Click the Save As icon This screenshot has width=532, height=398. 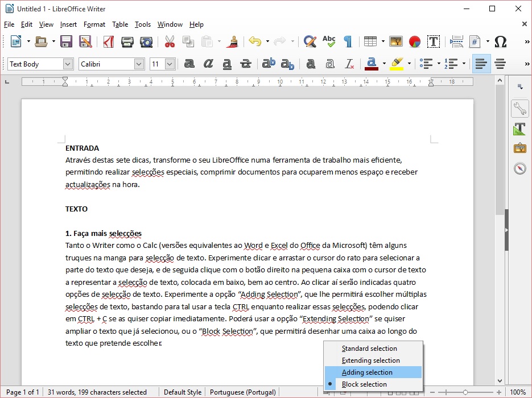(85, 42)
